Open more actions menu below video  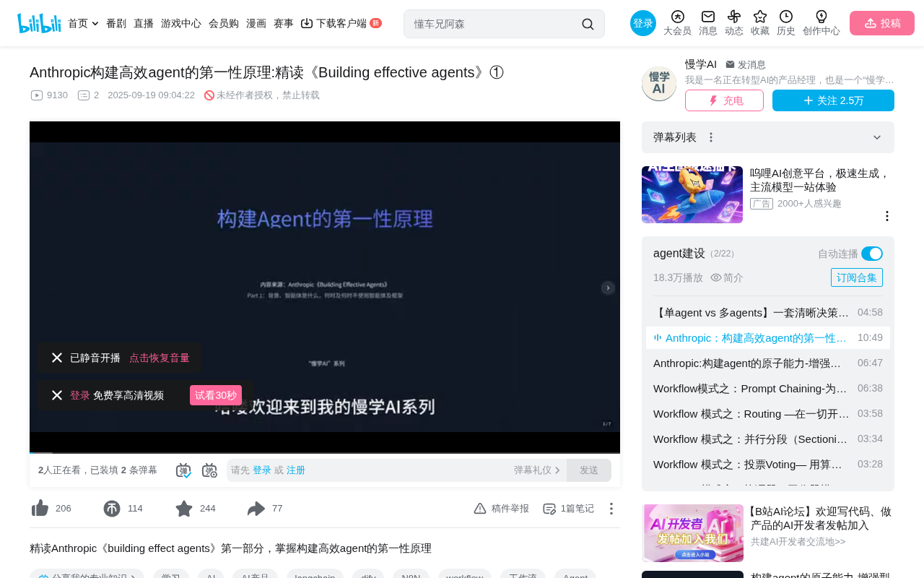tap(611, 509)
